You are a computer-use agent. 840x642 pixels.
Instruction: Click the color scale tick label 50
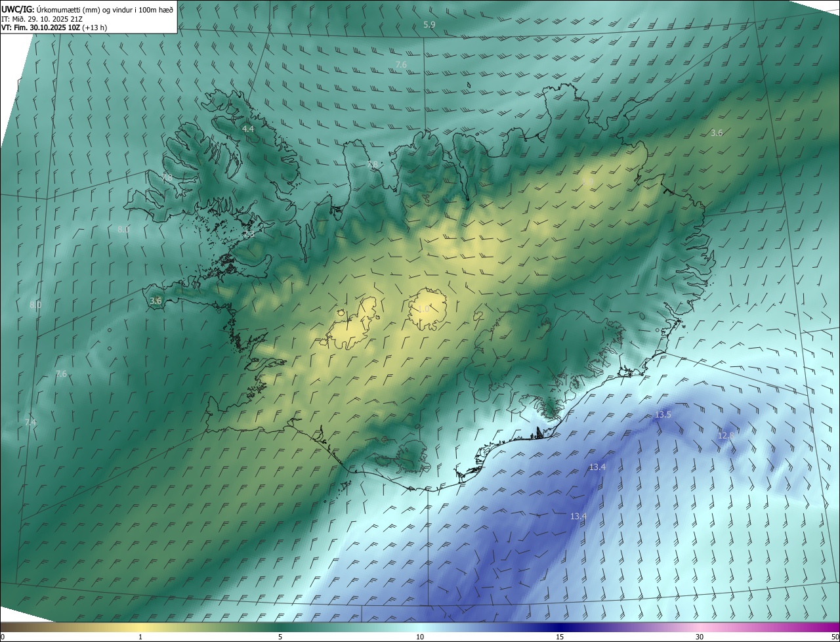point(835,637)
